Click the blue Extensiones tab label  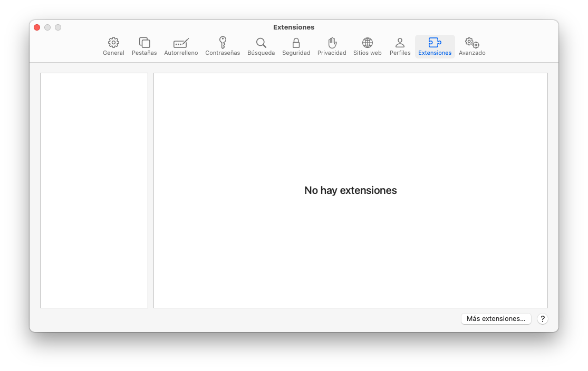[435, 53]
